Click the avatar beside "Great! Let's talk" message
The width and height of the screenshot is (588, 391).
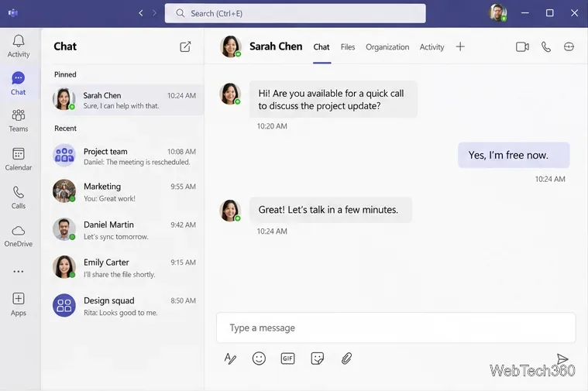point(230,211)
